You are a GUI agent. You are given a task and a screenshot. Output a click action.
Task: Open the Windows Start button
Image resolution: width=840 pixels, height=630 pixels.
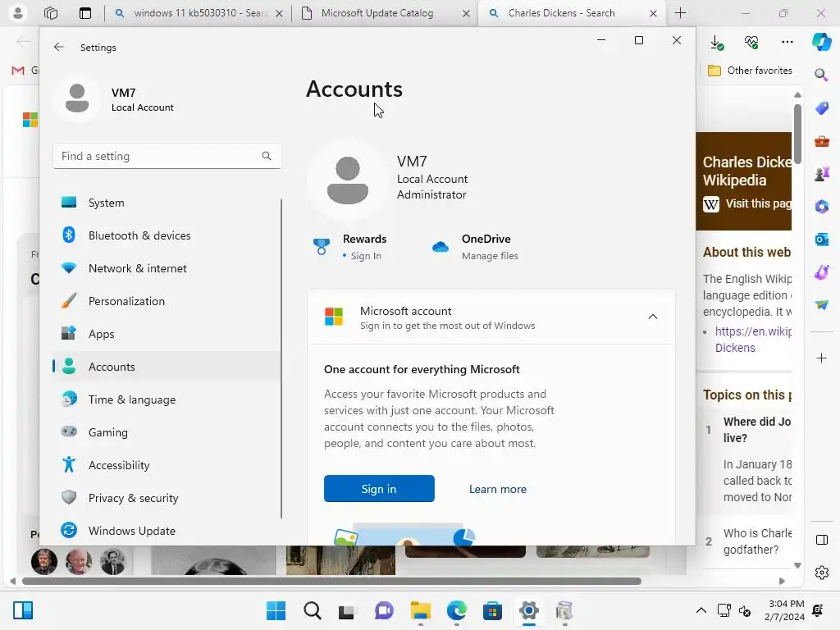tap(276, 610)
